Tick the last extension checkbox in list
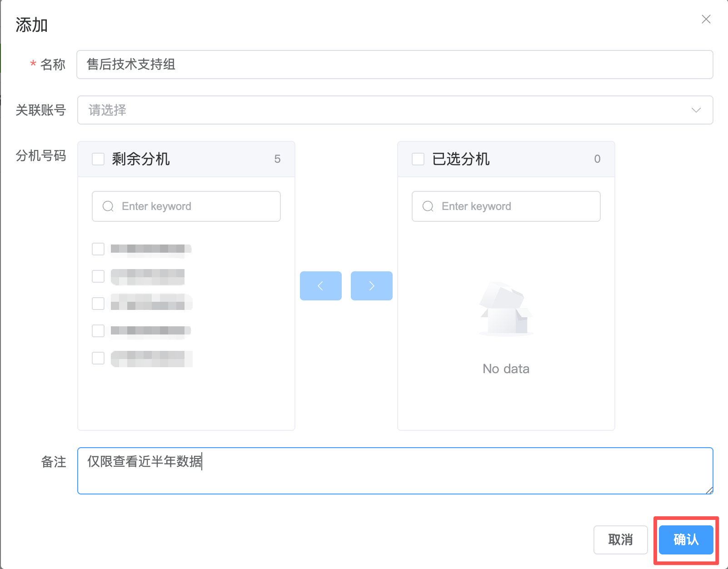 pos(98,358)
